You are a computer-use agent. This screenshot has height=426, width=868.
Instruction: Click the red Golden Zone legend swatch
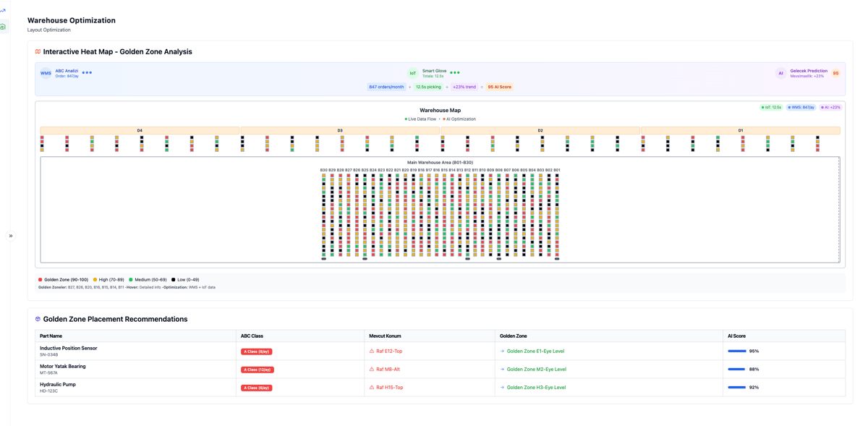[x=40, y=280]
